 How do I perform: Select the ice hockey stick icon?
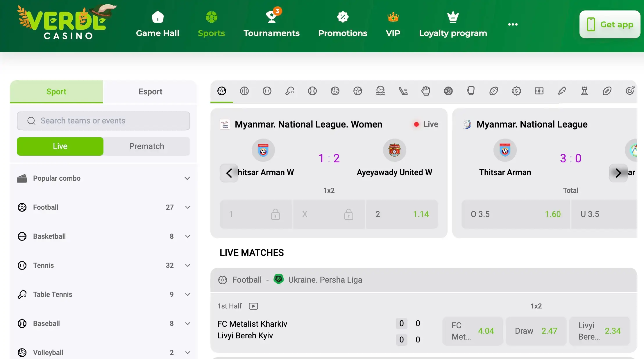[x=403, y=91]
